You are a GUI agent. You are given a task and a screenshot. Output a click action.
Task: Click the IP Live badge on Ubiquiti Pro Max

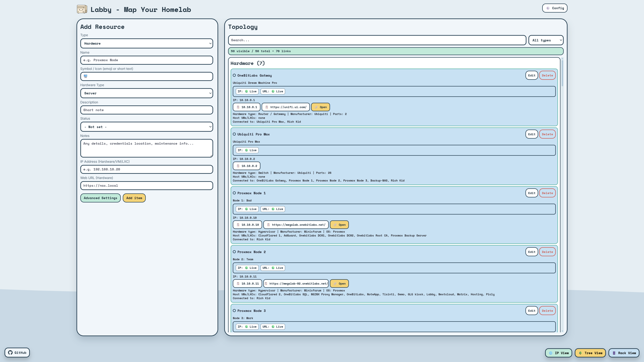click(x=247, y=150)
